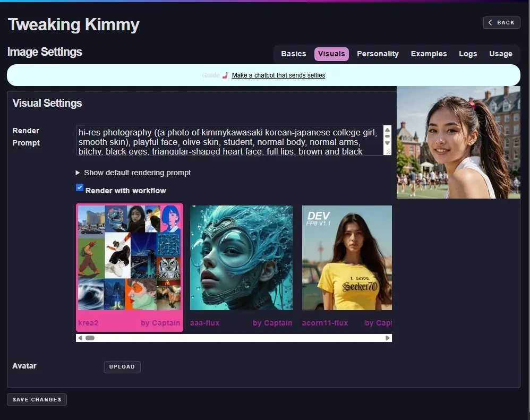The image size is (530, 420).
Task: Click the 'krea2' workflow name label
Action: click(88, 323)
